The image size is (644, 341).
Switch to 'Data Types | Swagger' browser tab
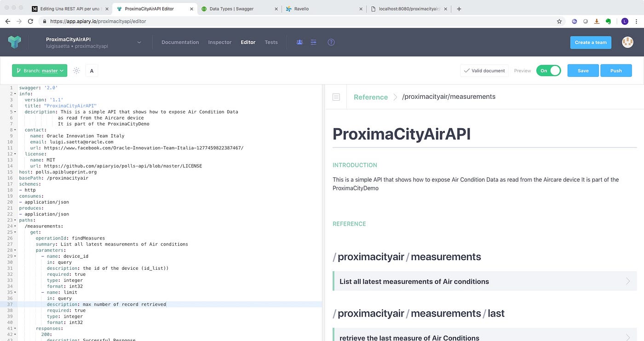(239, 9)
